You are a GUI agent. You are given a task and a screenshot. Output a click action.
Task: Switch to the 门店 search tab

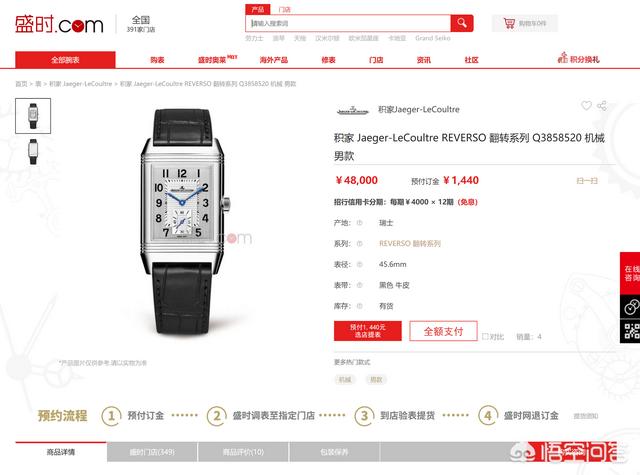tap(284, 9)
